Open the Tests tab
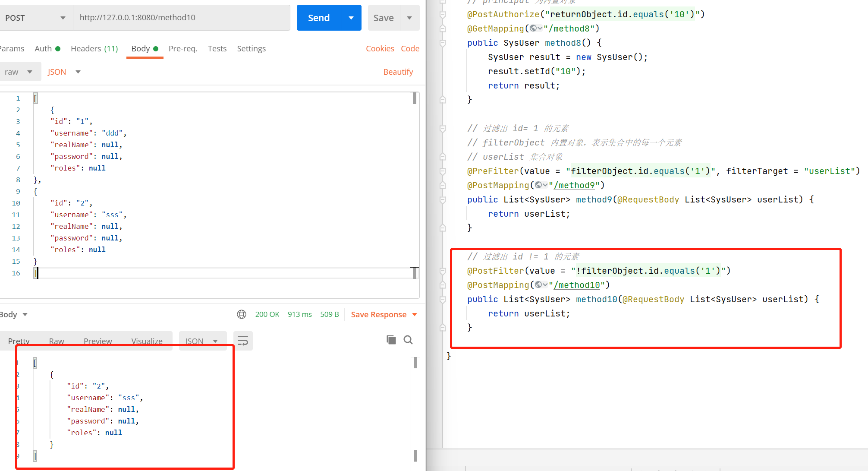868x471 pixels. pos(217,48)
